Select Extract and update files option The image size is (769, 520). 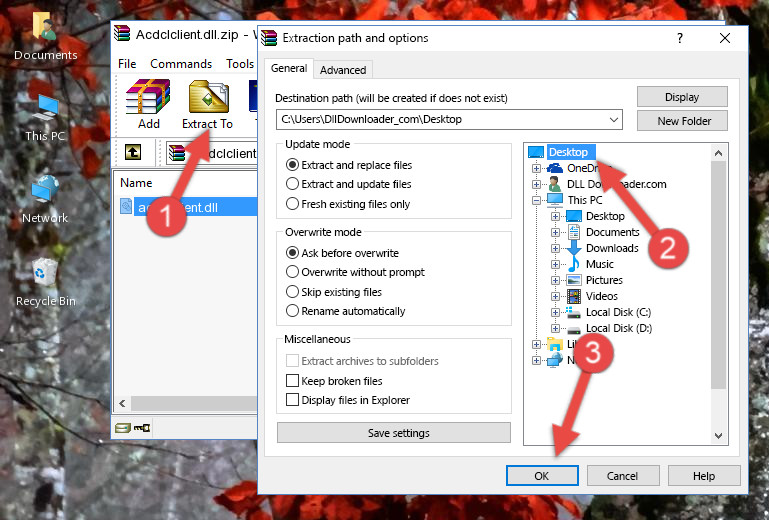pos(348,184)
